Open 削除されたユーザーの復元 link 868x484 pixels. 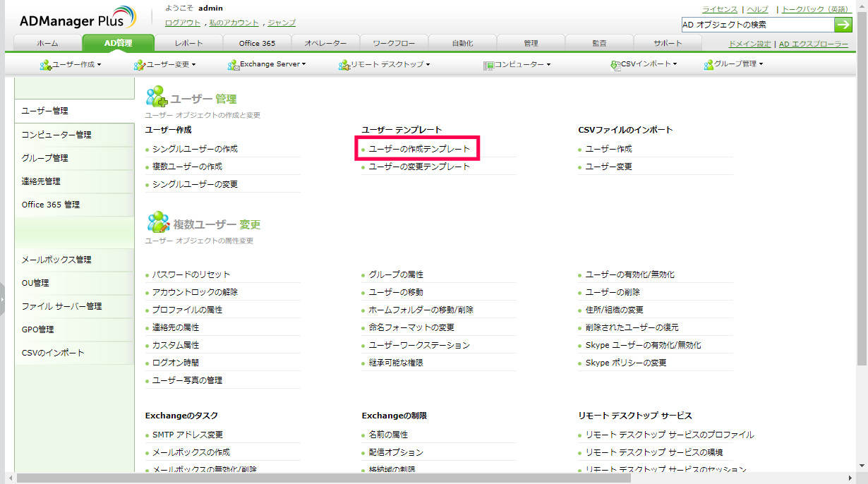[632, 327]
